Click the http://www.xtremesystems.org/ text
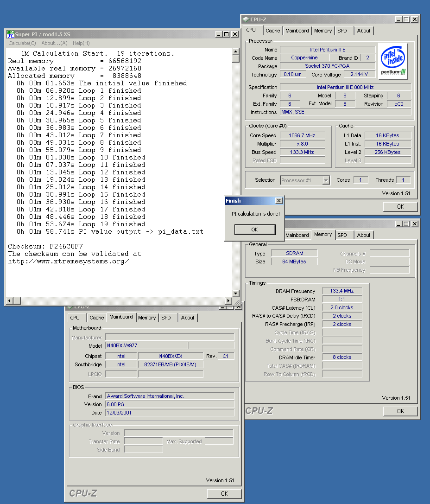430x504 pixels. coord(69,262)
